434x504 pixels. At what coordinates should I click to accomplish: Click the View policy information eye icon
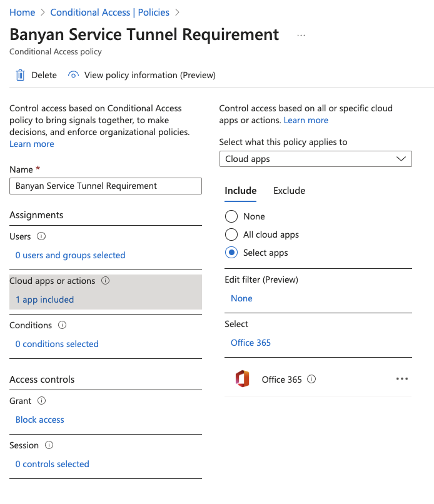74,75
